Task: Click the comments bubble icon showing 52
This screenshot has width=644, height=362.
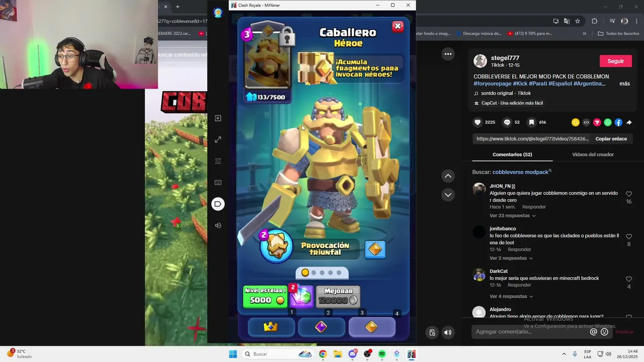Action: point(507,122)
